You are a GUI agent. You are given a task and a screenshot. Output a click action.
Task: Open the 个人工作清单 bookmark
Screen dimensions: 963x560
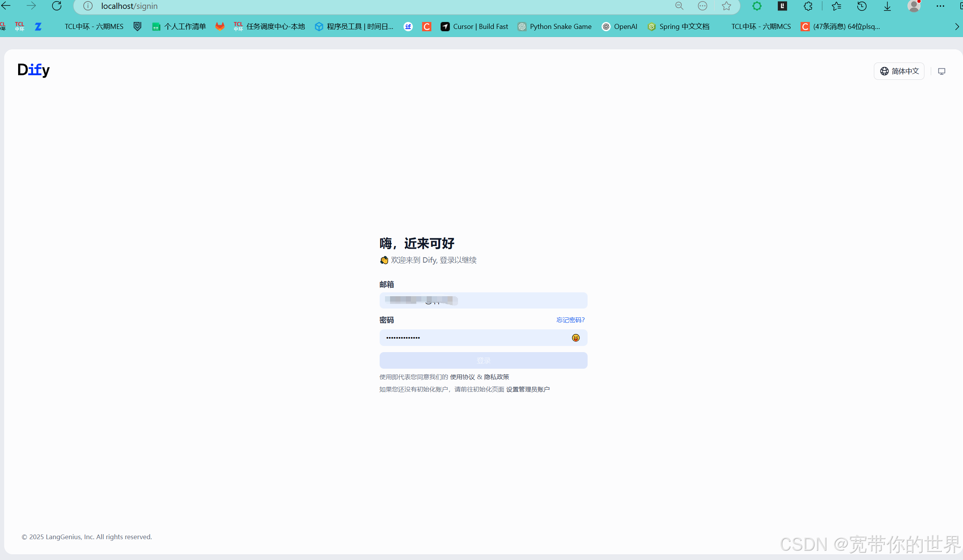click(x=179, y=27)
